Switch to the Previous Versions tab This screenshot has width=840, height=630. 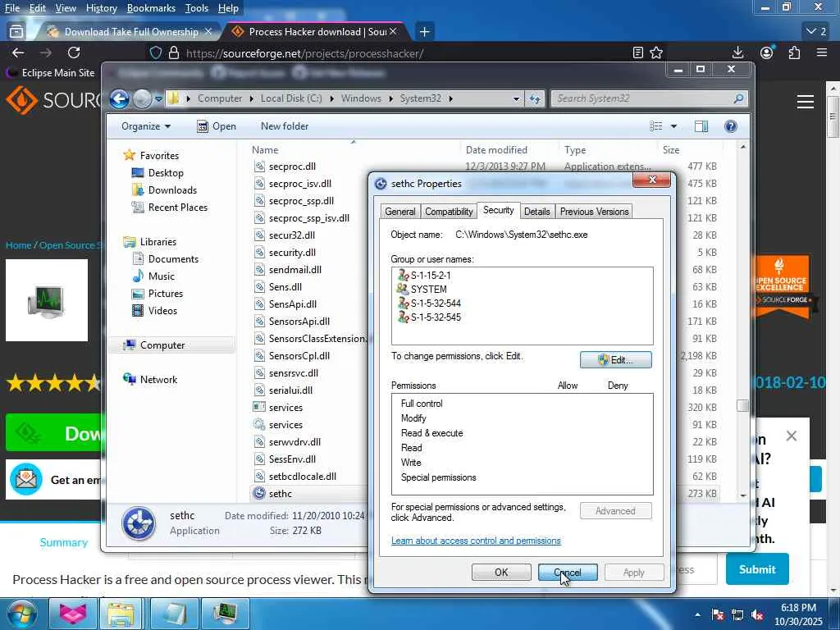(x=594, y=212)
